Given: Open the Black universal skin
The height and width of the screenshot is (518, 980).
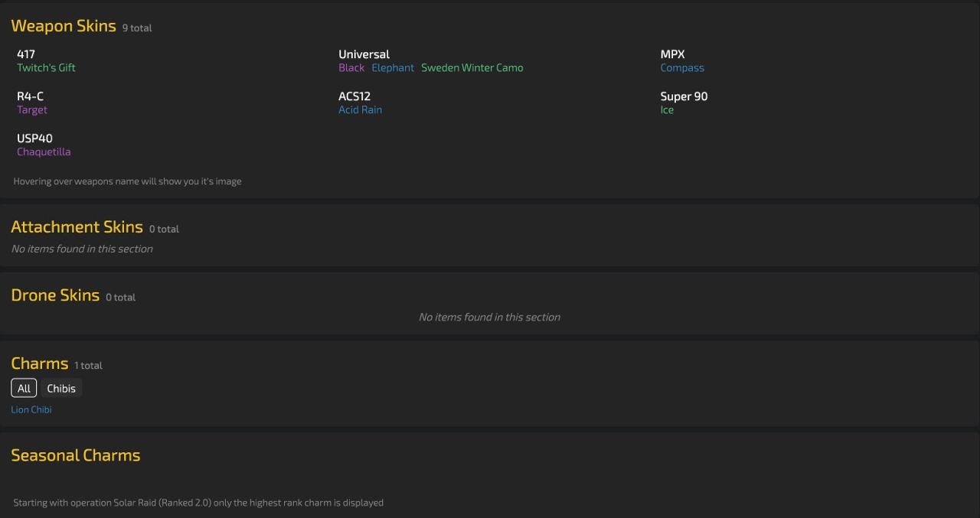Looking at the screenshot, I should 351,68.
